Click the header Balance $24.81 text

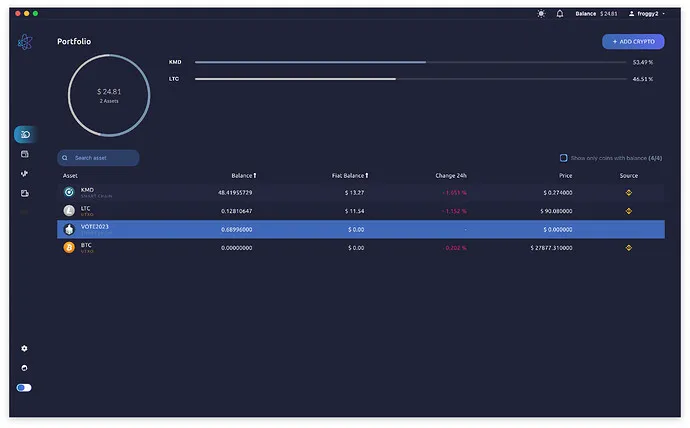(596, 14)
